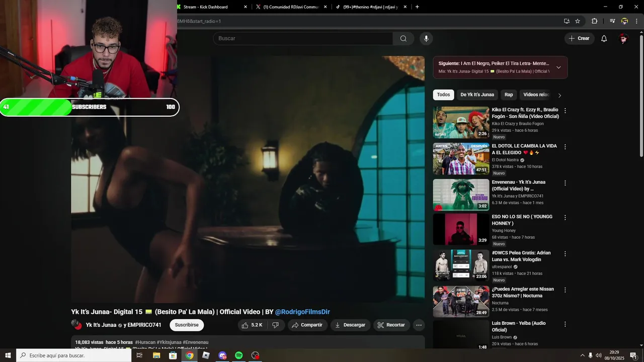Open Windows notification center icon
Viewport: 644px width, 362px height.
tap(633, 355)
